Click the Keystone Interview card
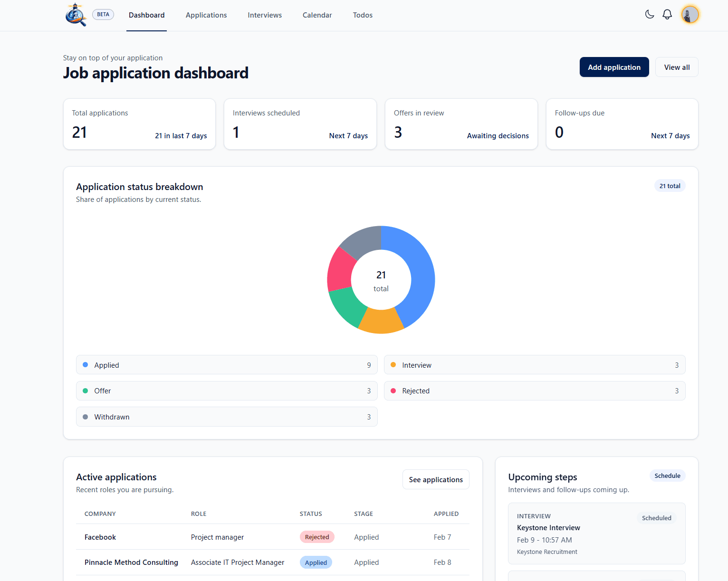 [596, 533]
